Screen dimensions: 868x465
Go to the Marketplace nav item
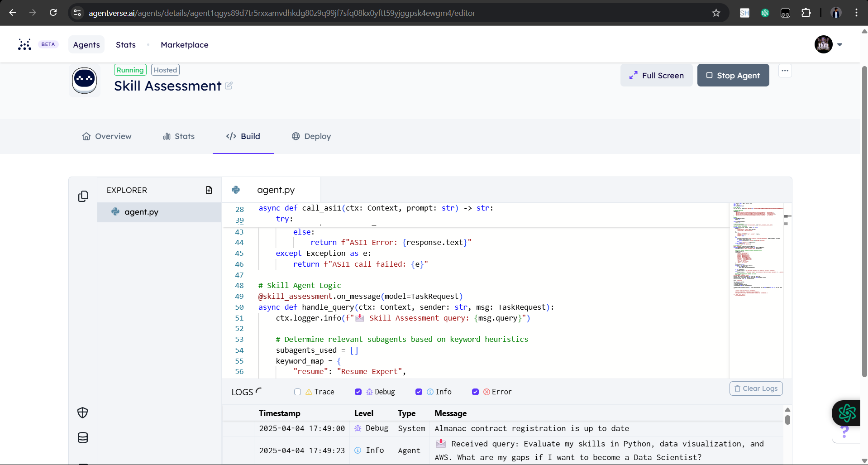tap(185, 44)
